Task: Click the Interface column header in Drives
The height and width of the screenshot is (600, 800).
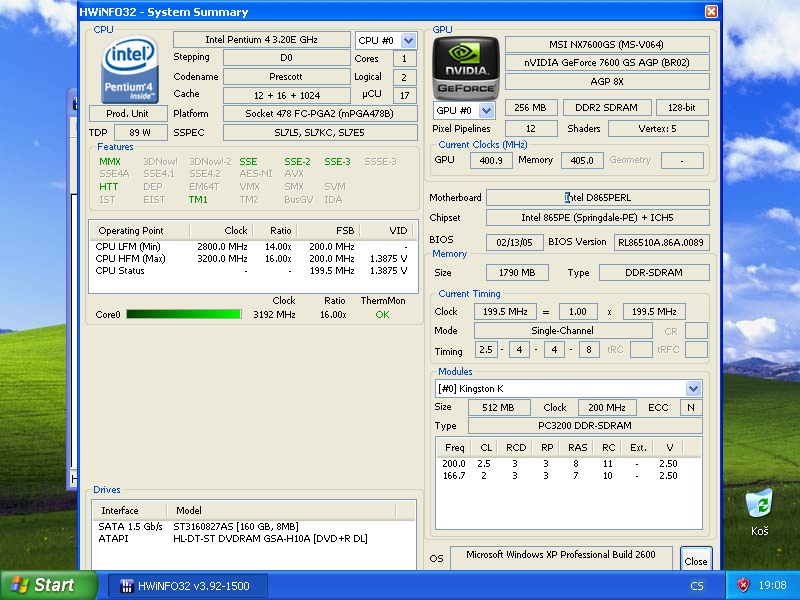Action: 130,510
